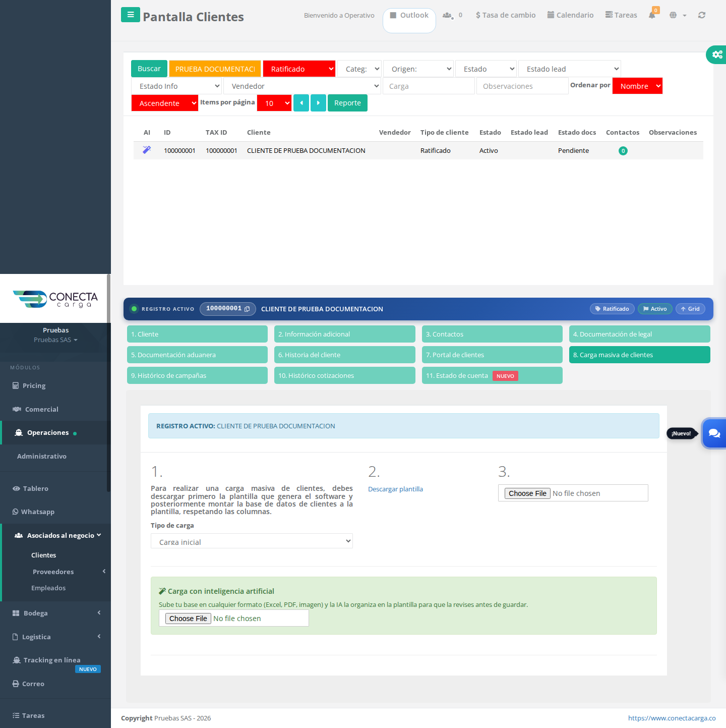Open the Vendedor dropdown
The width and height of the screenshot is (726, 728).
[302, 86]
